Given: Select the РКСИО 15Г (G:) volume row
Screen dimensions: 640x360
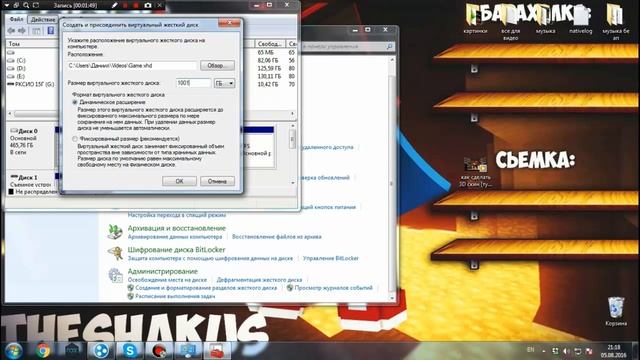Looking at the screenshot, I should (31, 84).
